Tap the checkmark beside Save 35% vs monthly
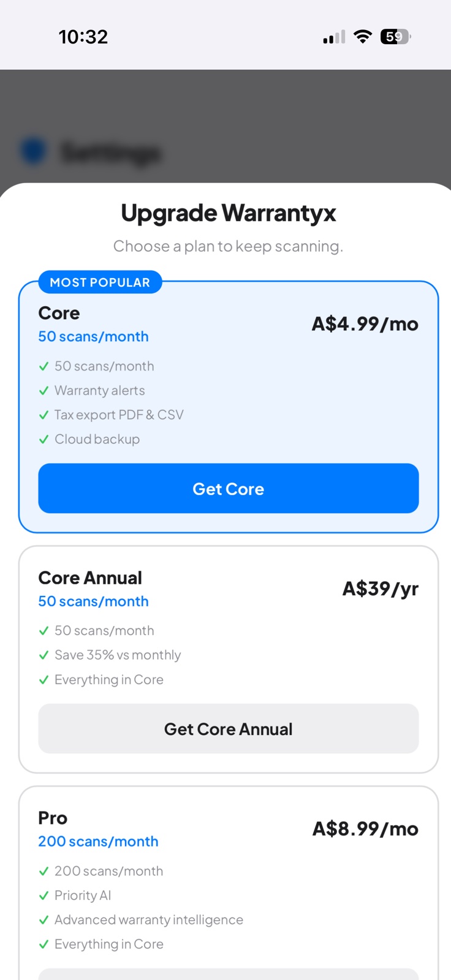Screen dimensions: 451x980 [44, 655]
